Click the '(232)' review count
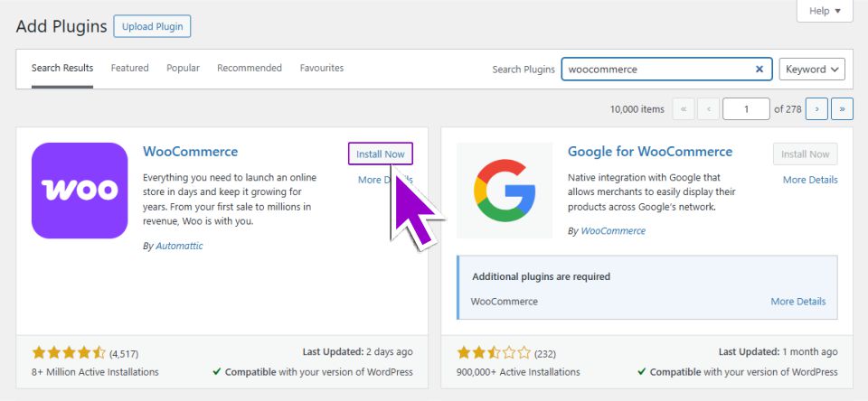Screen dimensions: 868x401 544,353
